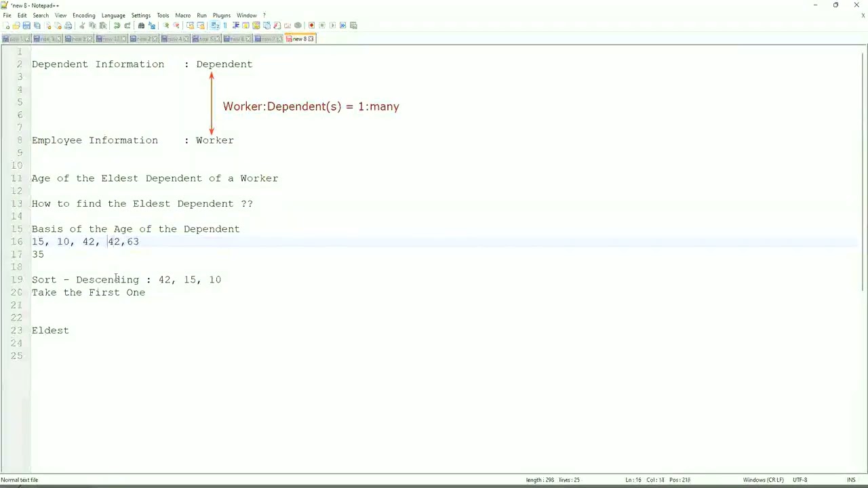Toggle Show Indent Guide icon
868x488 pixels.
[x=236, y=26]
